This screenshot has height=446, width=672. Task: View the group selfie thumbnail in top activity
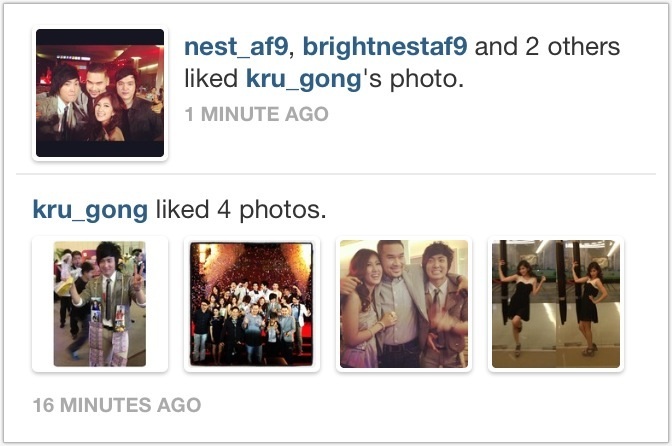pos(100,93)
